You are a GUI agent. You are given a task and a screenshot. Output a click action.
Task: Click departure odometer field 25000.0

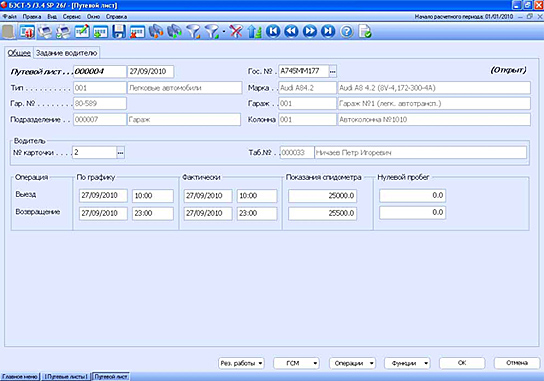click(x=322, y=196)
